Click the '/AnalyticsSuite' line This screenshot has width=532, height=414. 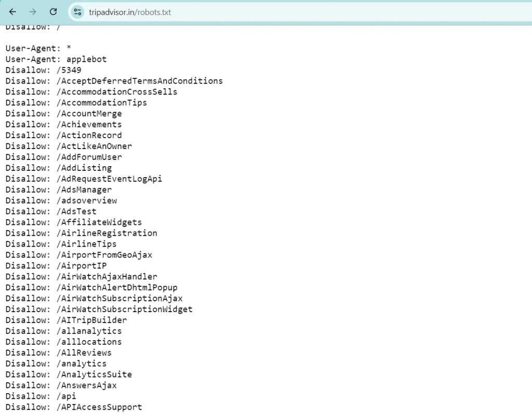[69, 374]
